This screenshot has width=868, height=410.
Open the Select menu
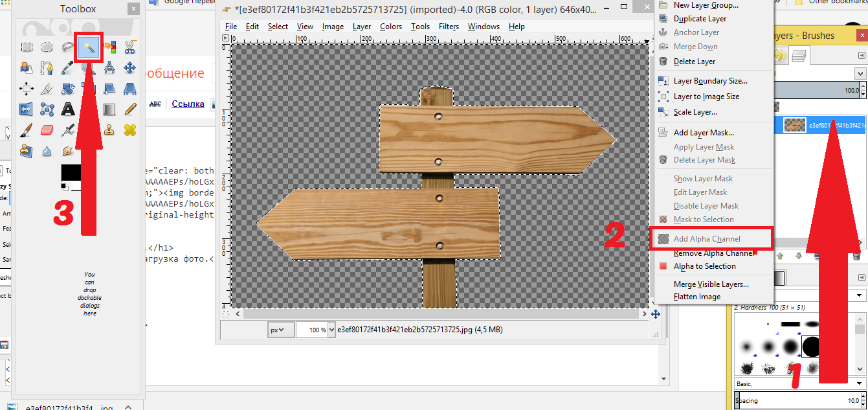(x=278, y=27)
